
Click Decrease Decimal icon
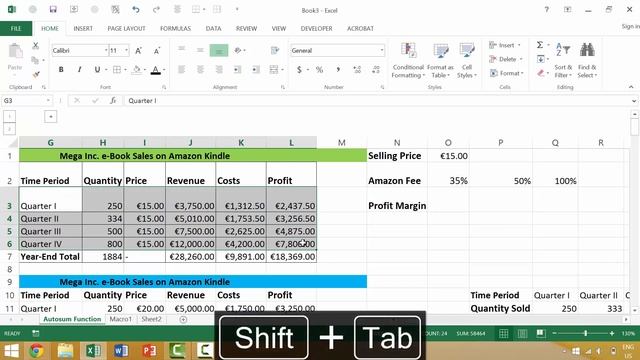click(x=376, y=70)
